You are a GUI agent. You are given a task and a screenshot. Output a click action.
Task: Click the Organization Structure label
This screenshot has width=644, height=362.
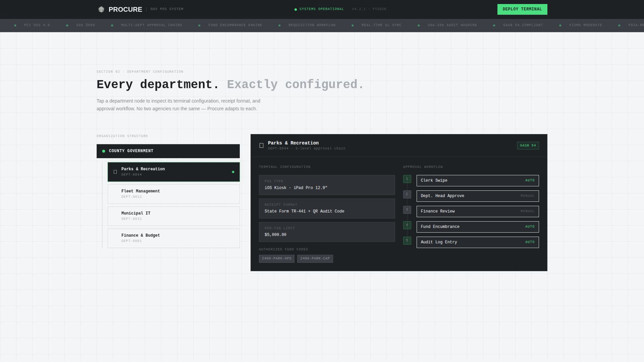tap(122, 136)
